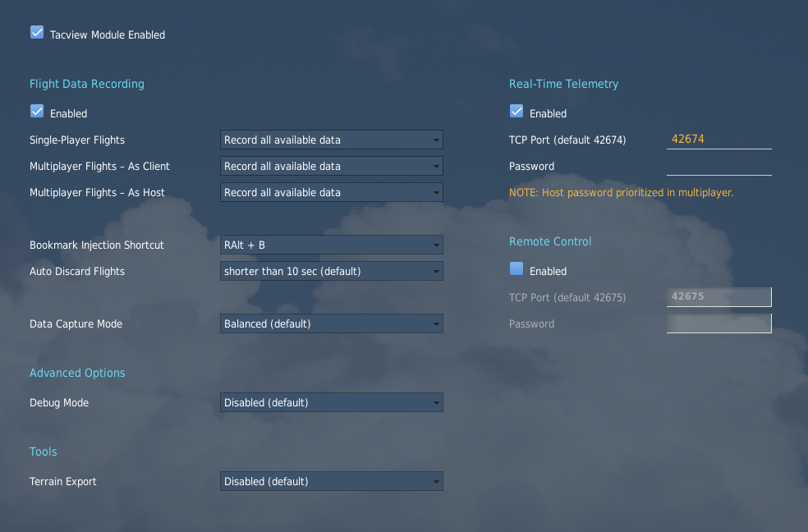This screenshot has height=532, width=808.
Task: Toggle the Tacview Module Enabled checkbox
Action: coord(37,33)
